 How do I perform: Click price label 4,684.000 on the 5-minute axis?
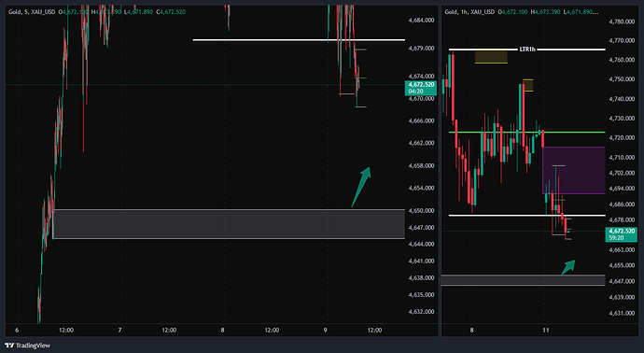[421, 20]
